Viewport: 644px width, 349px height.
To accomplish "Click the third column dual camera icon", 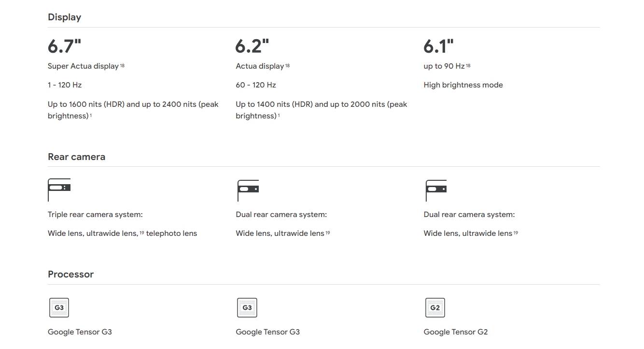I will pos(436,190).
